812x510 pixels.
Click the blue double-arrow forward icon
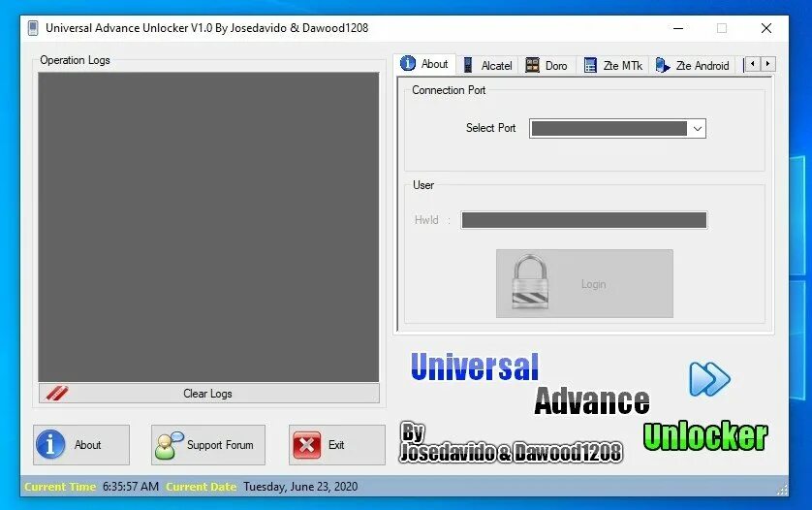(709, 379)
